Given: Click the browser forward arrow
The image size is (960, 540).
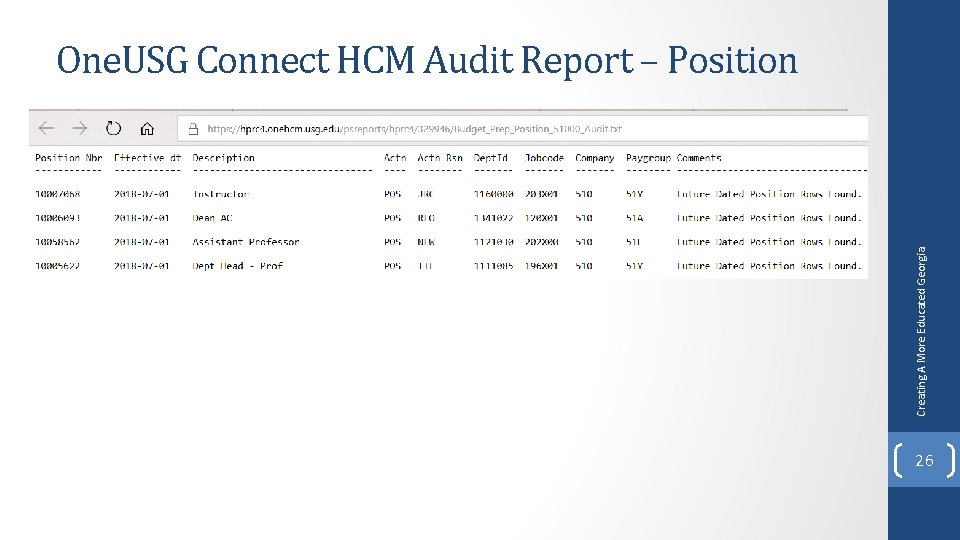Looking at the screenshot, I should click(80, 129).
